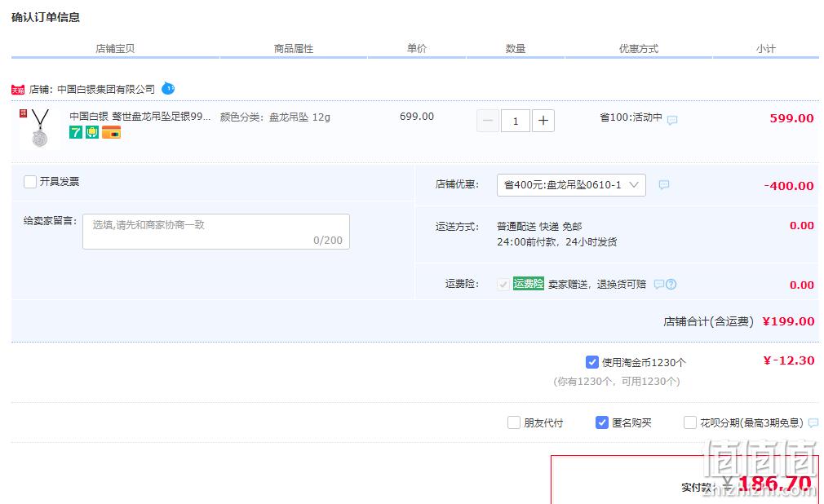Uncheck the 匿名购买 anonymous purchase checkbox
The image size is (824, 504).
pos(602,422)
